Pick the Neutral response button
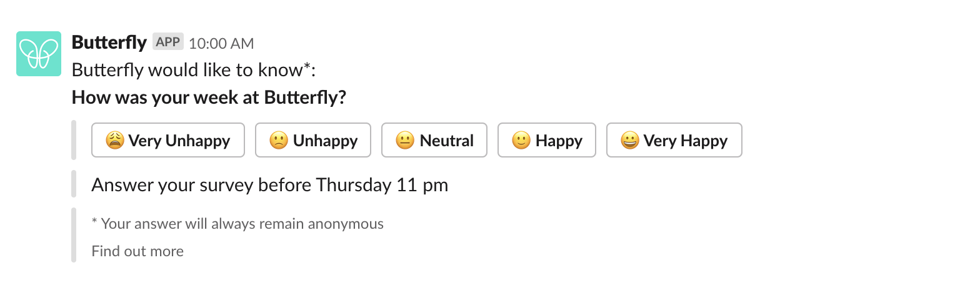This screenshot has width=980, height=285. click(434, 140)
